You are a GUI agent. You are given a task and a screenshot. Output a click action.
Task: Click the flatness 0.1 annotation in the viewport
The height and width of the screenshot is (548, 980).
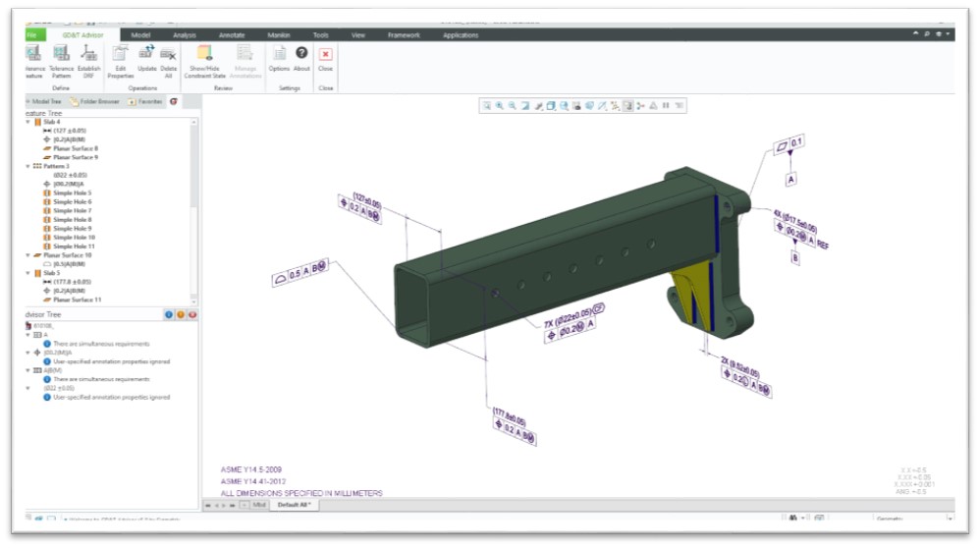(789, 145)
